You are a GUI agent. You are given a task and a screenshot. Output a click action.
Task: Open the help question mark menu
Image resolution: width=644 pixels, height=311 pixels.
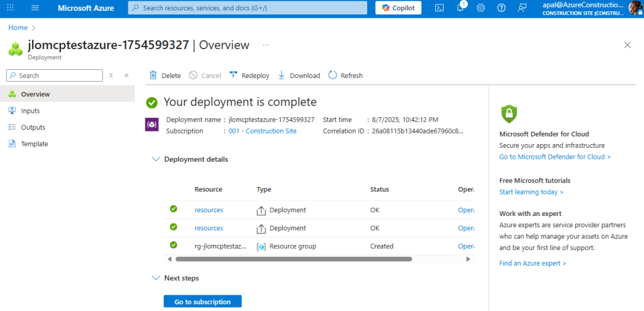501,8
